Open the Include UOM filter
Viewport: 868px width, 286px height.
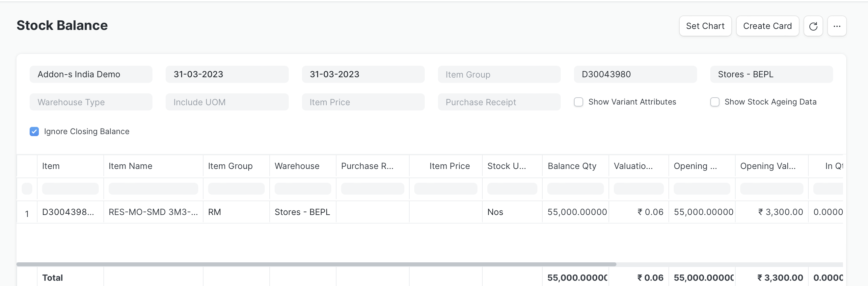tap(227, 102)
